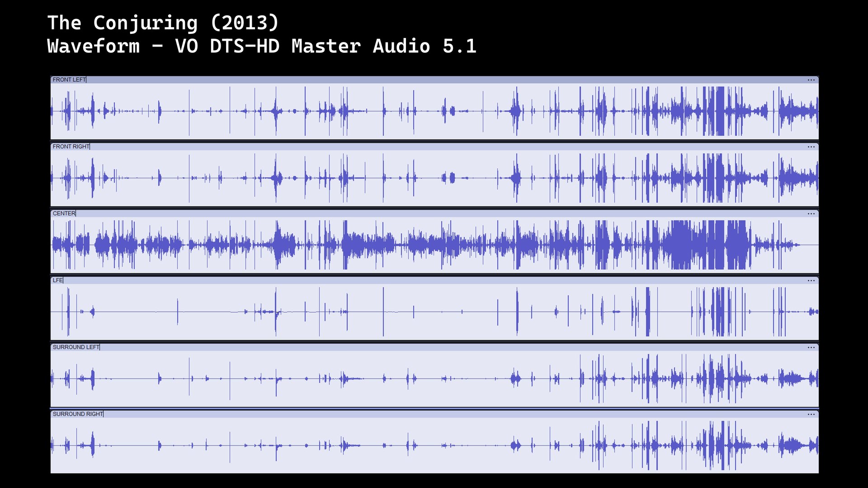Click the Waveform DTS-HD Master Audio subtitle
This screenshot has width=868, height=488.
point(262,46)
